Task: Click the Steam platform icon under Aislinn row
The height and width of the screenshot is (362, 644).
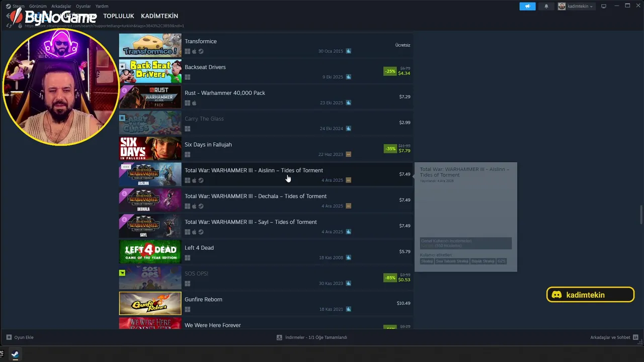Action: (201, 180)
